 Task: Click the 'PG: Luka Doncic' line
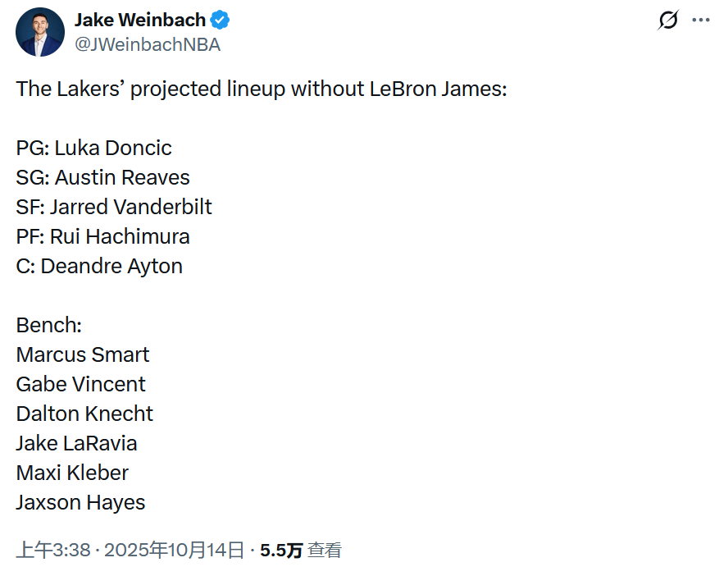[93, 148]
